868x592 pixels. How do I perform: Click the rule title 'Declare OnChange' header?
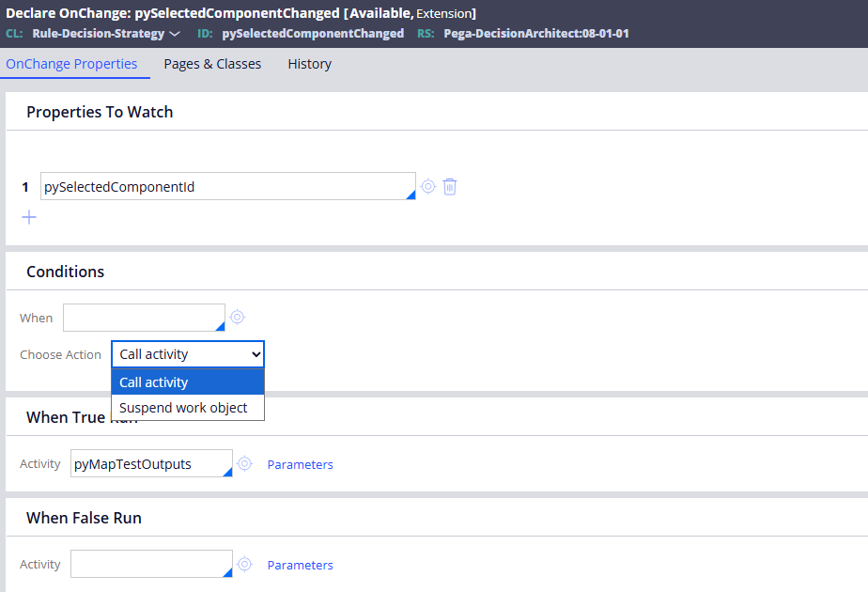(240, 13)
